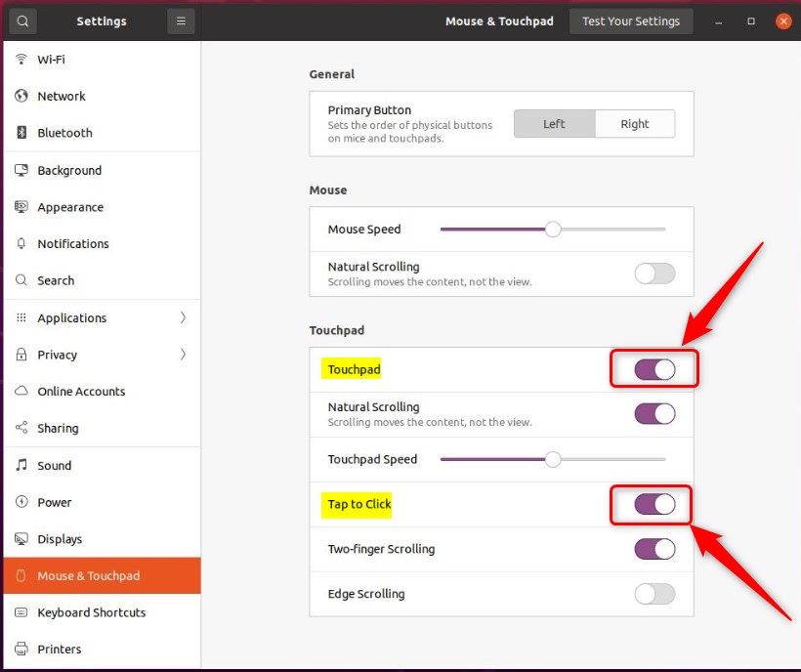Open the hamburger menu

(x=180, y=21)
